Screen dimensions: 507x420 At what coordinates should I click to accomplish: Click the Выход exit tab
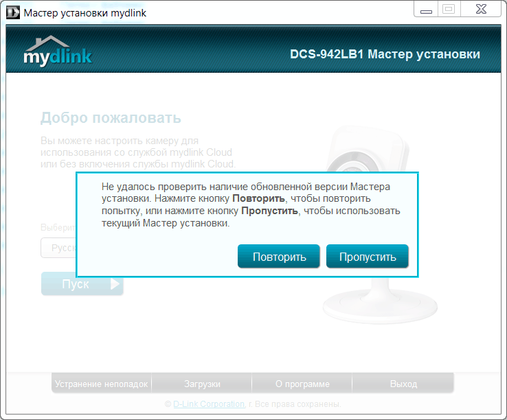point(403,384)
